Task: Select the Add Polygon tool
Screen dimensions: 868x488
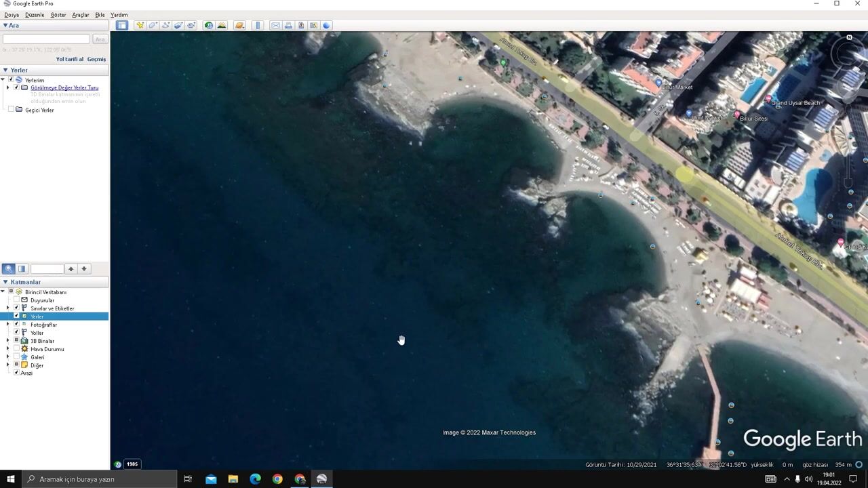Action: click(153, 25)
